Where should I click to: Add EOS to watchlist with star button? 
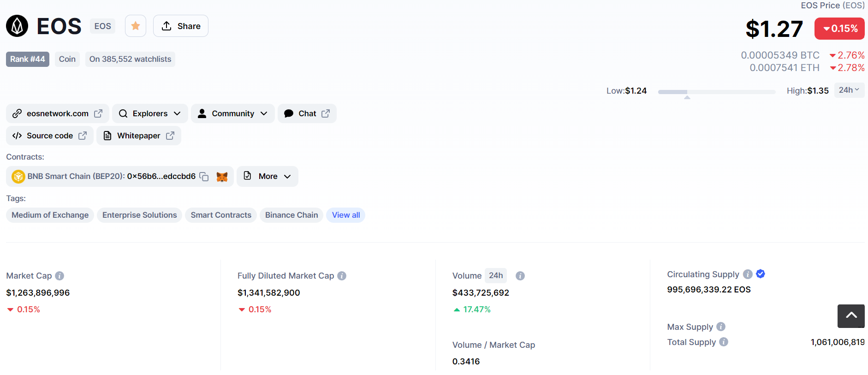136,26
